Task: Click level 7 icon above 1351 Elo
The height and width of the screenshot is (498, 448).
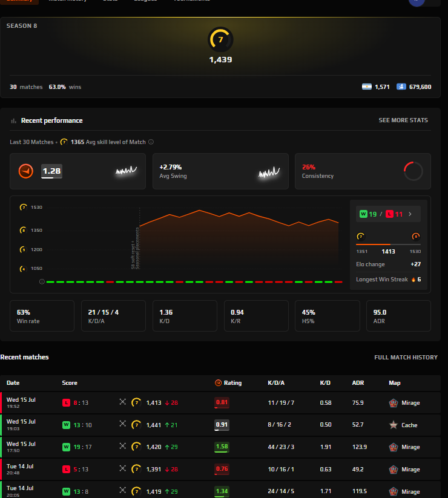Action: [360, 237]
